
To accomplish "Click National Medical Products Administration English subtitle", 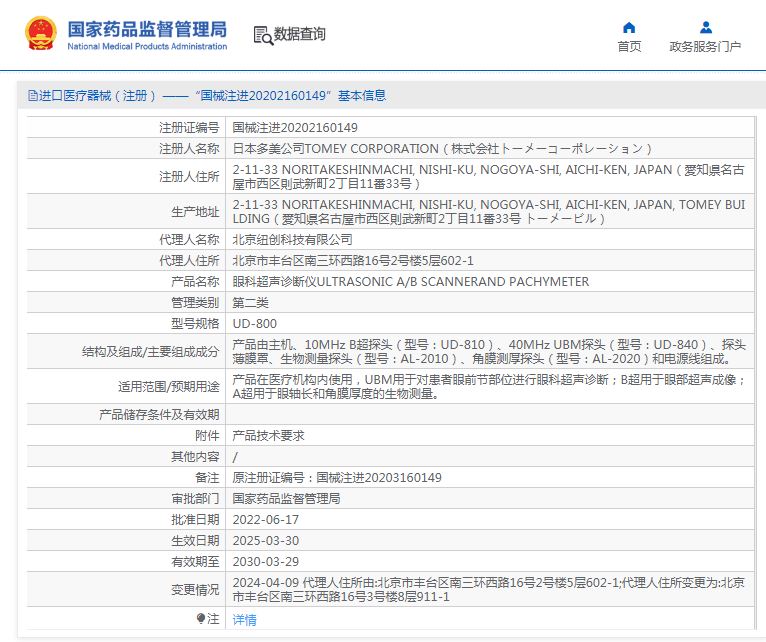I will pyautogui.click(x=147, y=46).
